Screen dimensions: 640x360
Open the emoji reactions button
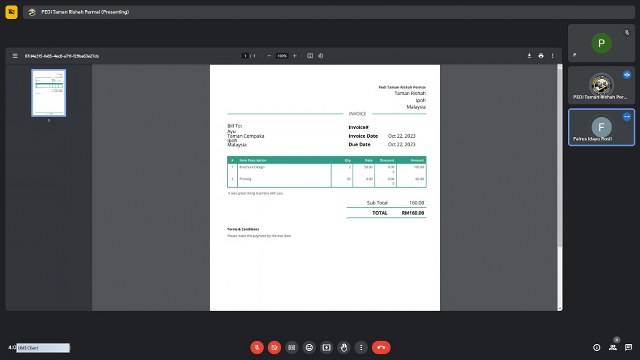(309, 347)
